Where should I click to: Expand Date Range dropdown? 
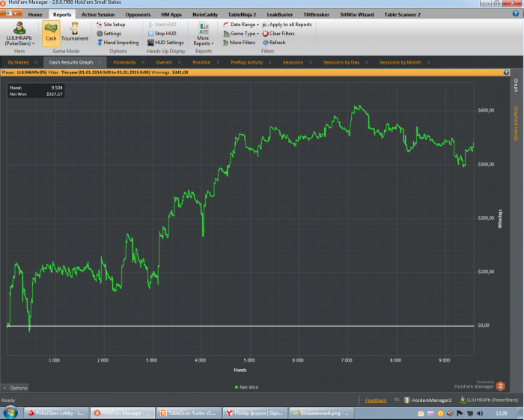tap(241, 25)
